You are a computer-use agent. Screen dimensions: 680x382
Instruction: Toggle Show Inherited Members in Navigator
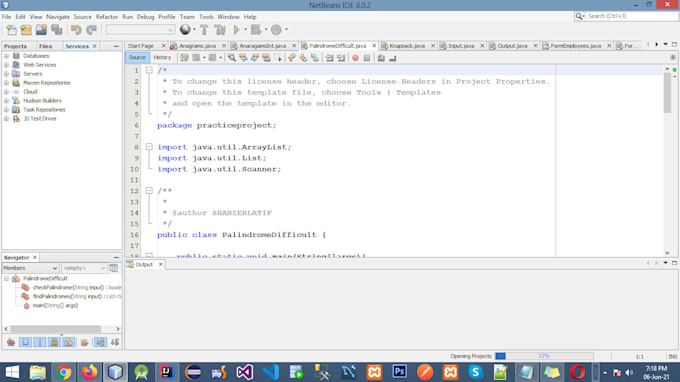(11, 343)
